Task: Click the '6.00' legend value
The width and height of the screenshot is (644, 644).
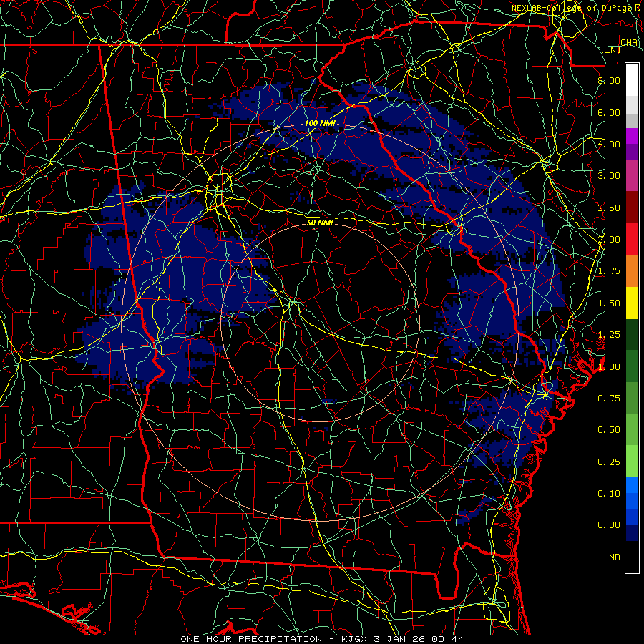Action: click(x=609, y=112)
